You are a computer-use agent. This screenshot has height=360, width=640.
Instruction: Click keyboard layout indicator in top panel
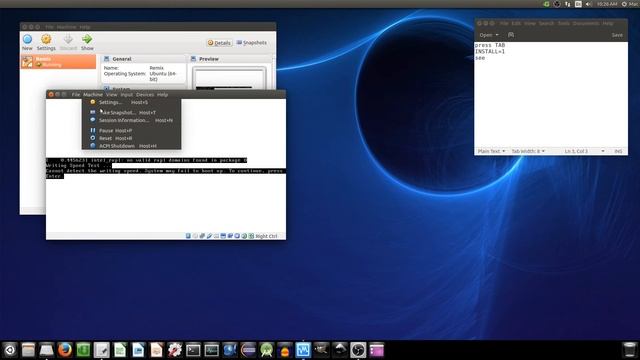click(578, 4)
